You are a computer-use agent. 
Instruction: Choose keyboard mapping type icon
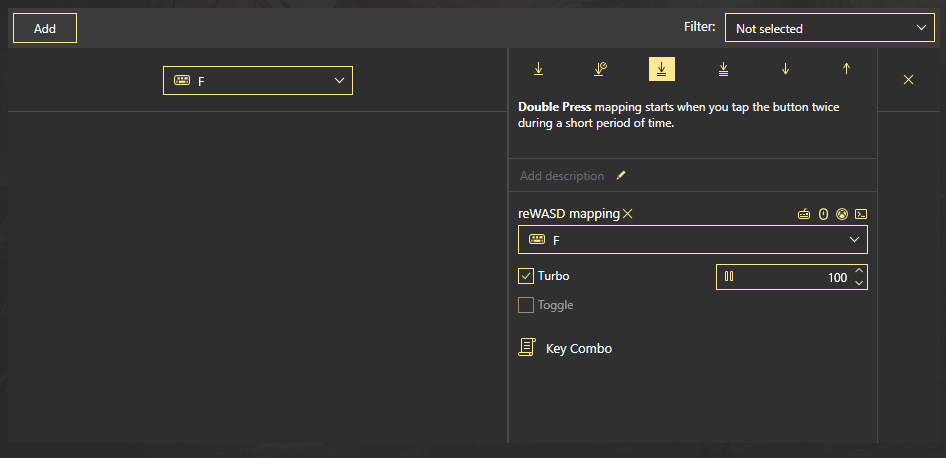coord(804,214)
